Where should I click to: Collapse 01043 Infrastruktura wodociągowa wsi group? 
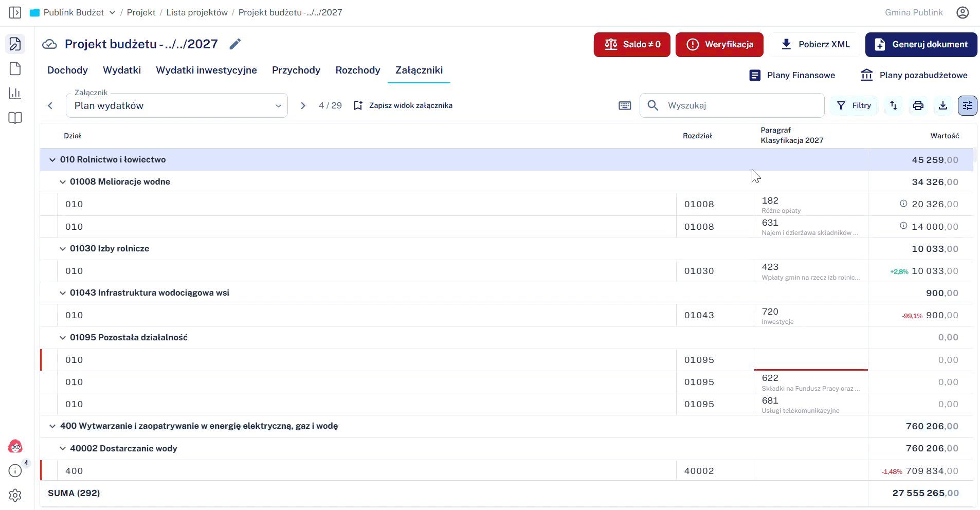(62, 293)
